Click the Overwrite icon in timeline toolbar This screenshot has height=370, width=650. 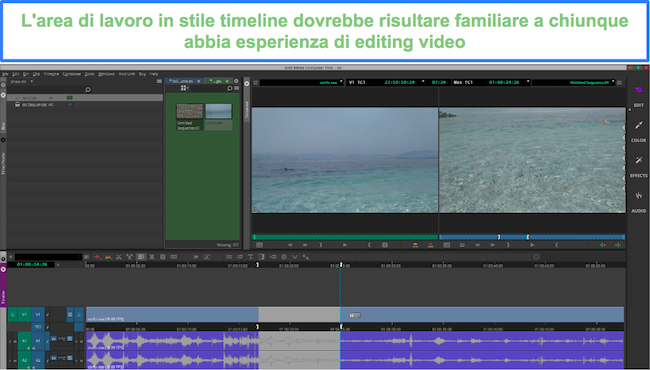tap(108, 257)
